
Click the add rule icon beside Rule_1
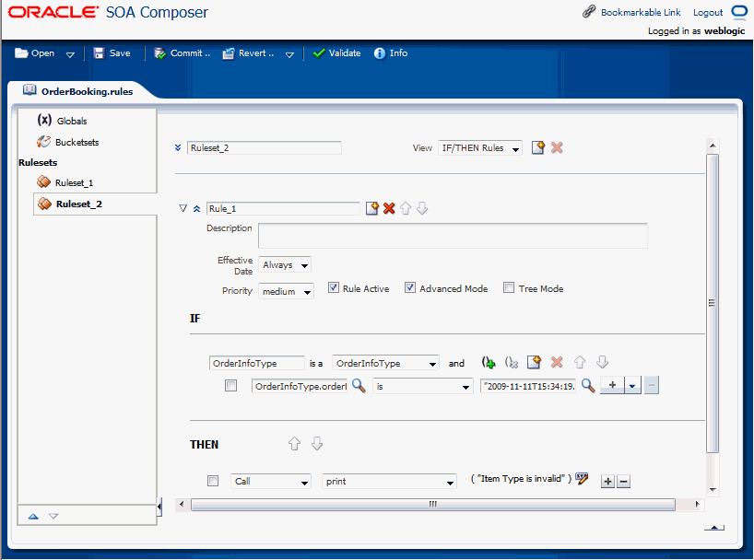tap(372, 209)
